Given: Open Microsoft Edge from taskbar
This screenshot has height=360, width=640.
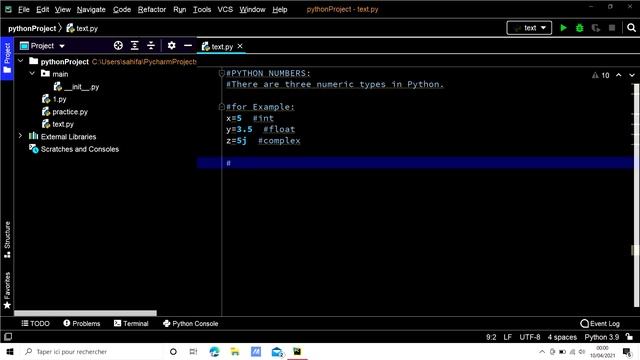Looking at the screenshot, I should (x=214, y=351).
